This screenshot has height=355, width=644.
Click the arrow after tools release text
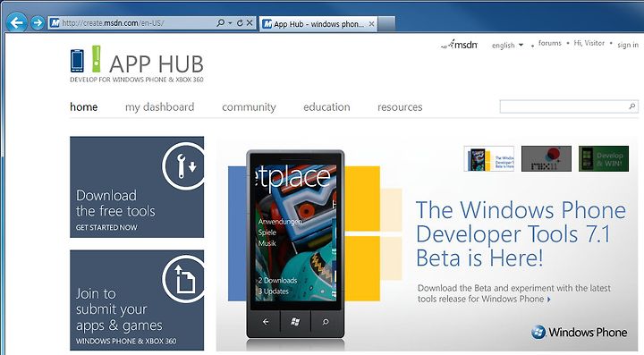[549, 300]
